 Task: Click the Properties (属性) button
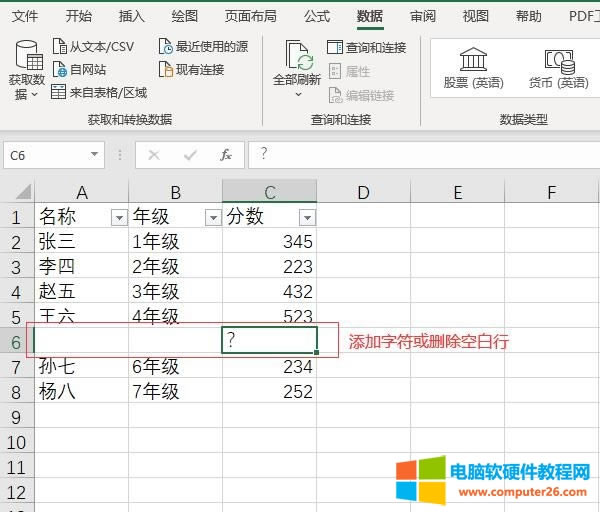point(349,71)
